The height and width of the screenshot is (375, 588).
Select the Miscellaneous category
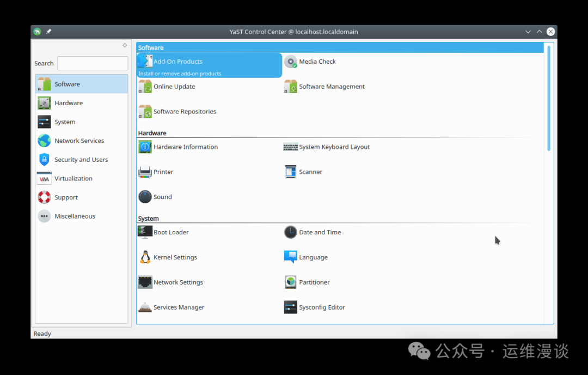coord(81,216)
